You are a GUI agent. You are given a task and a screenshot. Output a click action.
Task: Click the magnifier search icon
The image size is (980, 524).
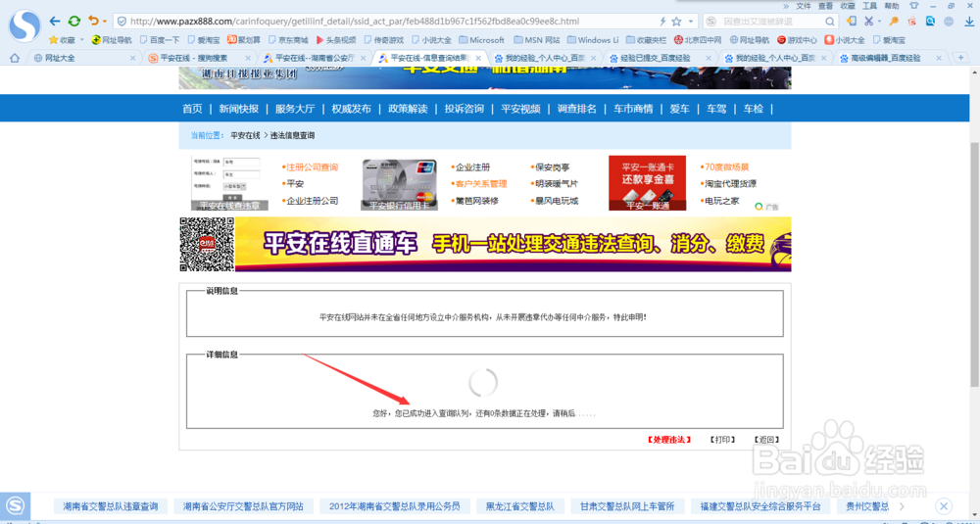tap(829, 22)
